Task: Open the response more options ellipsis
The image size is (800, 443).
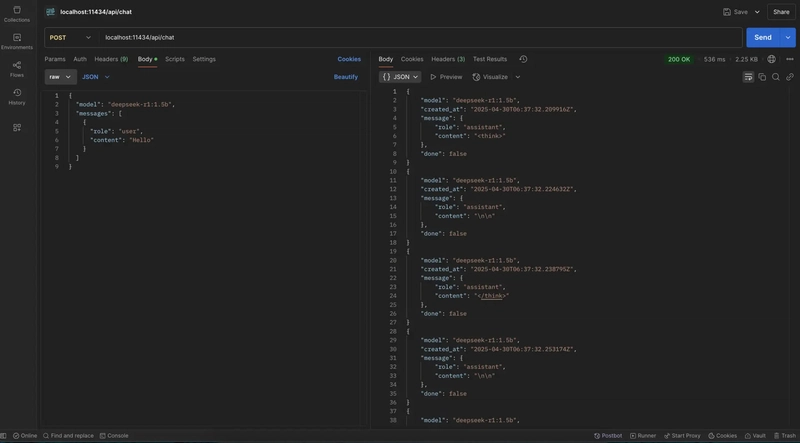Action: [x=790, y=59]
